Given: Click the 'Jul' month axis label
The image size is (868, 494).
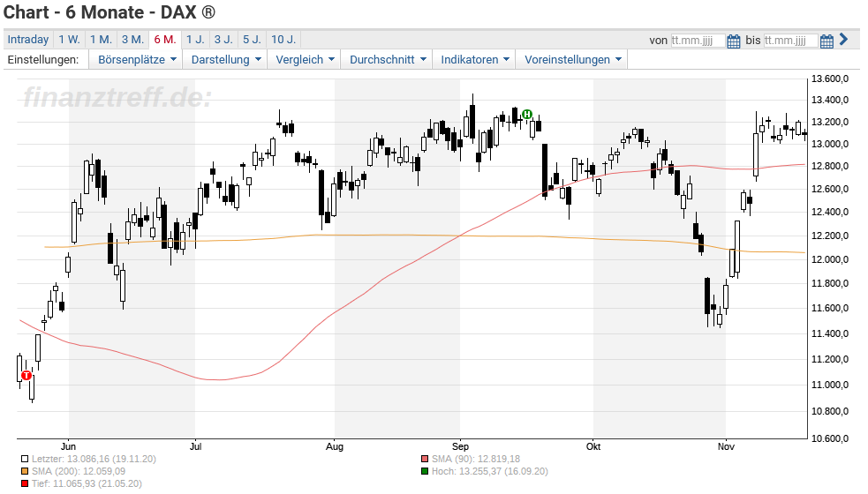Looking at the screenshot, I should pyautogui.click(x=195, y=446).
